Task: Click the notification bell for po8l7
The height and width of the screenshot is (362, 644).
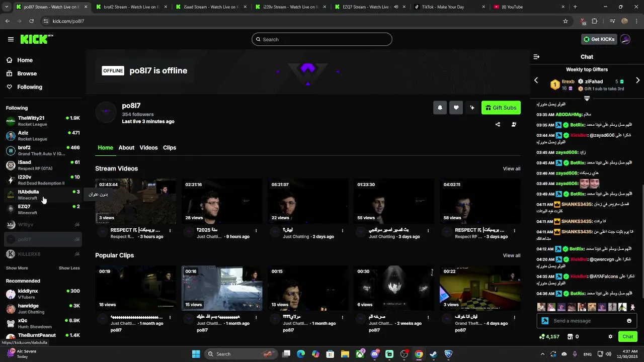Action: click(x=440, y=108)
